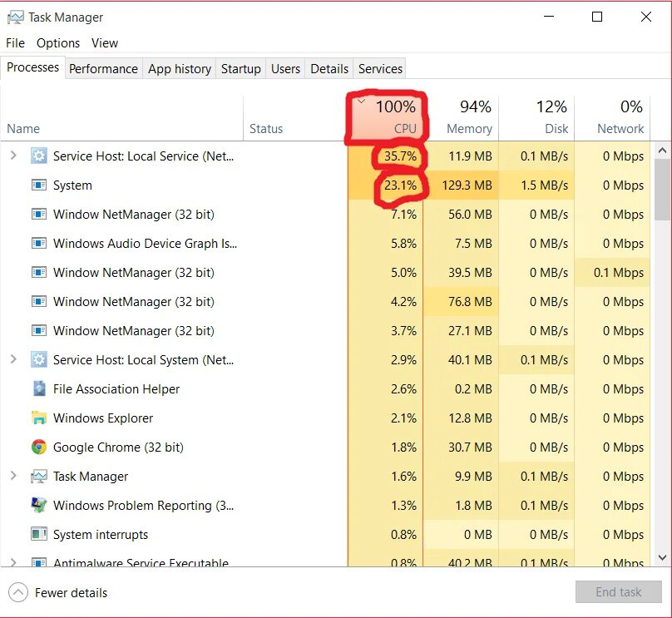The image size is (672, 618).
Task: Select the File Association Helper row
Action: pyautogui.click(x=325, y=388)
